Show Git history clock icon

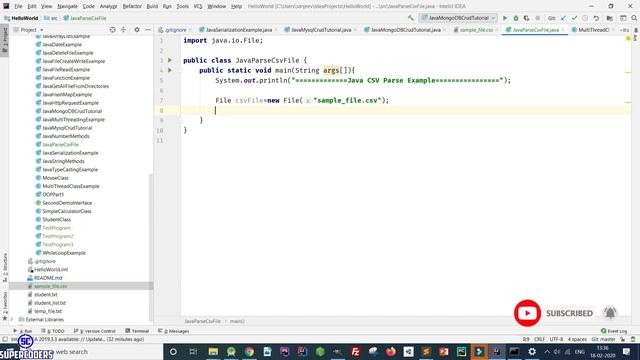tap(585, 18)
